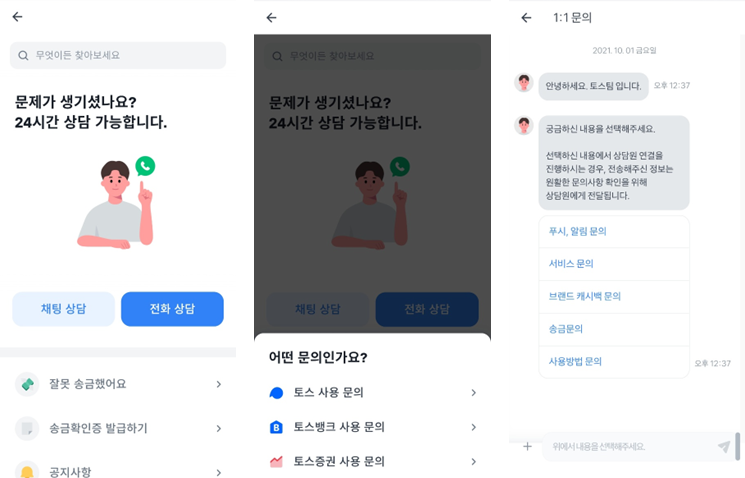
Task: Click the bright blue 전화 상담 button
Action: tap(172, 309)
